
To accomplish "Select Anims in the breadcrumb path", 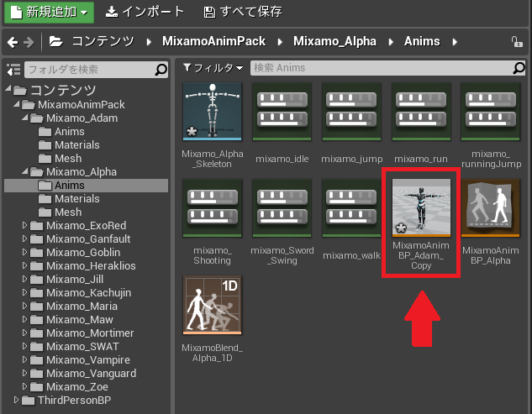I will pos(422,41).
